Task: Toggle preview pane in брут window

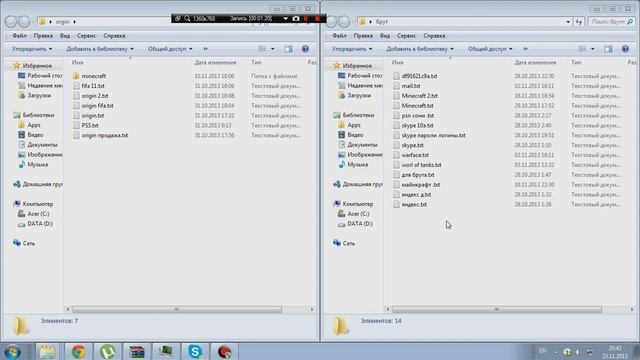Action: (609, 49)
